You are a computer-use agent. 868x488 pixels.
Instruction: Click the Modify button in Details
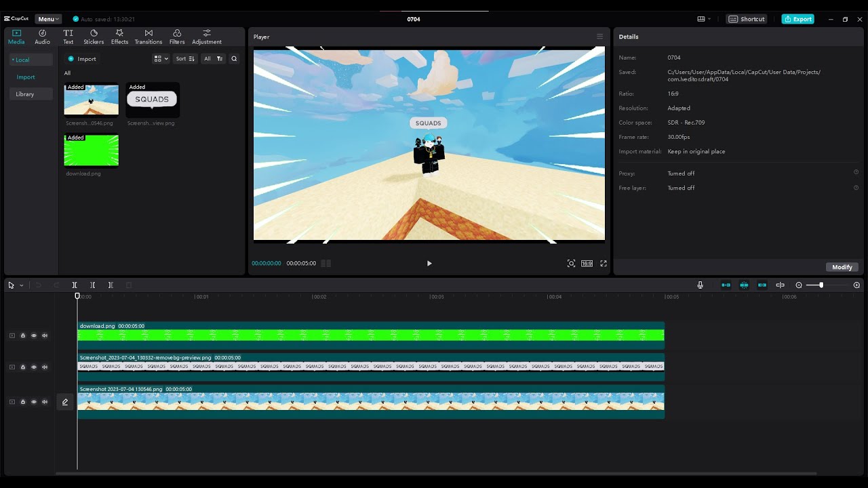pos(842,267)
